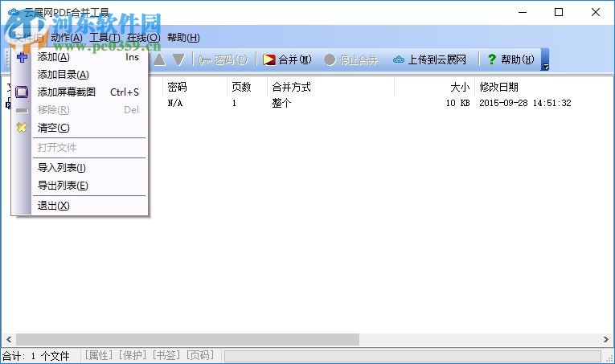Viewport: 615px width, 364px height.
Task: Click the screen capture icon in menu
Action: 22,92
